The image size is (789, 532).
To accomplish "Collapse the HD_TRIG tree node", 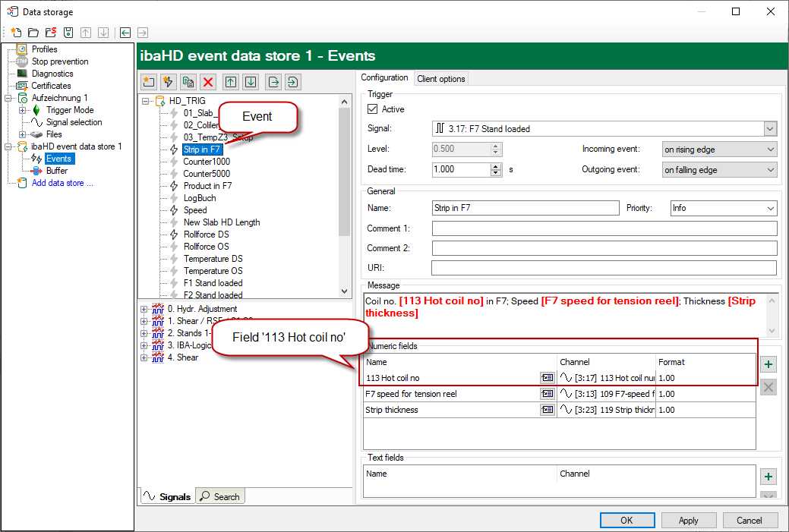I will (x=146, y=101).
